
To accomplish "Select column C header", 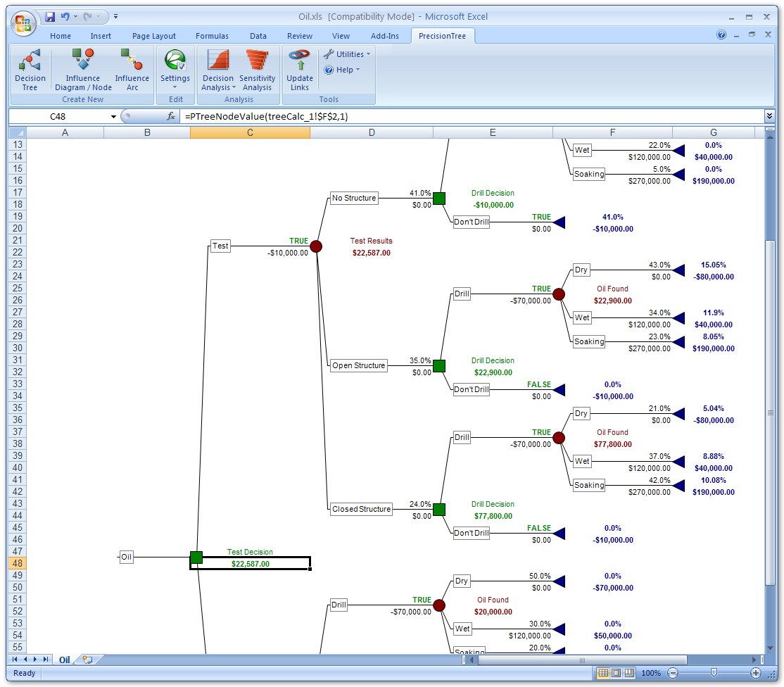I will click(250, 132).
